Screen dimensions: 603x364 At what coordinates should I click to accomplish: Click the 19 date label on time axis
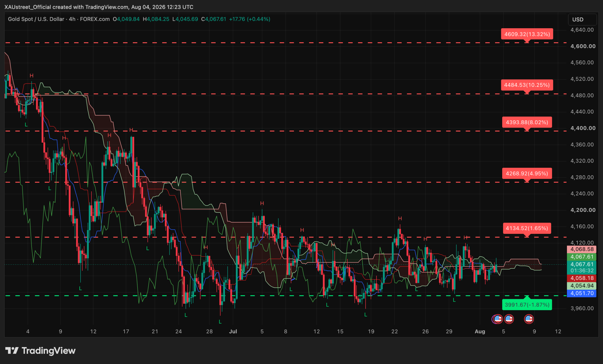[371, 331]
